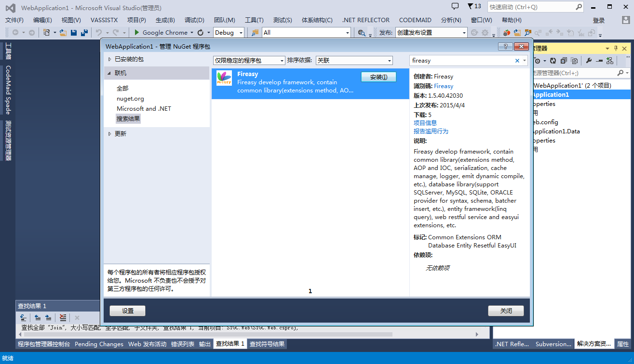This screenshot has height=364, width=634.
Task: Click the previous result icon in Find Results
Action: [x=37, y=318]
